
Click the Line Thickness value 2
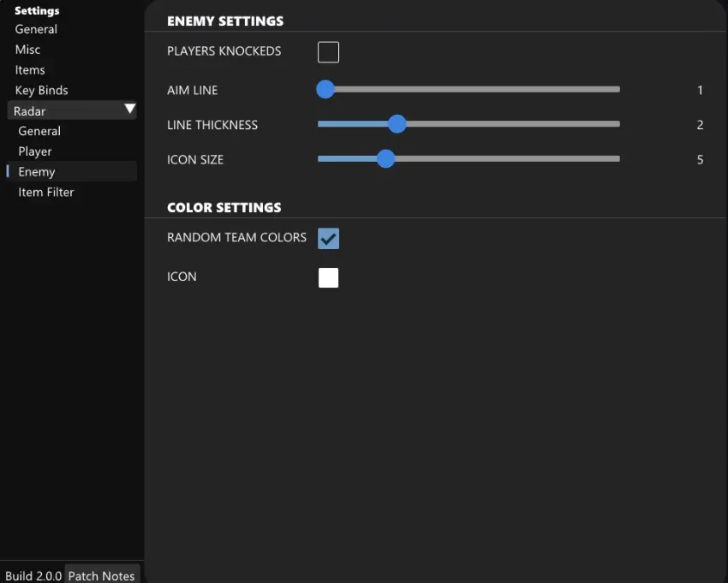click(x=700, y=125)
